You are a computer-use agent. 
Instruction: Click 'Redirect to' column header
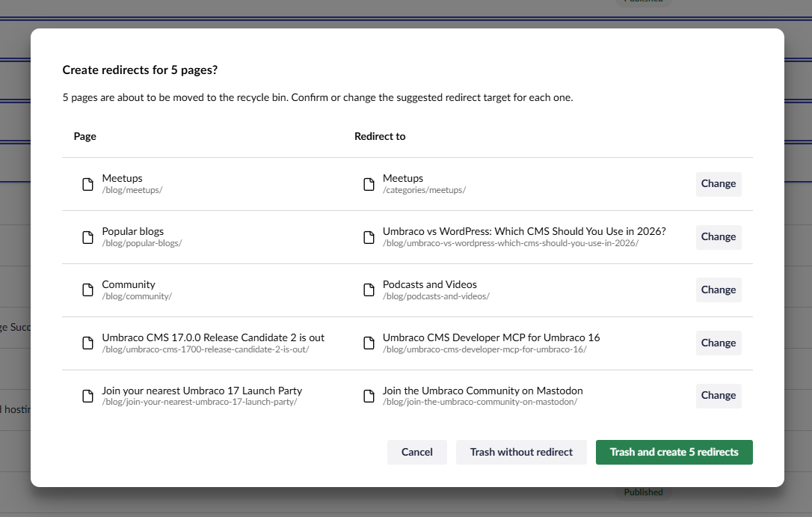point(380,136)
